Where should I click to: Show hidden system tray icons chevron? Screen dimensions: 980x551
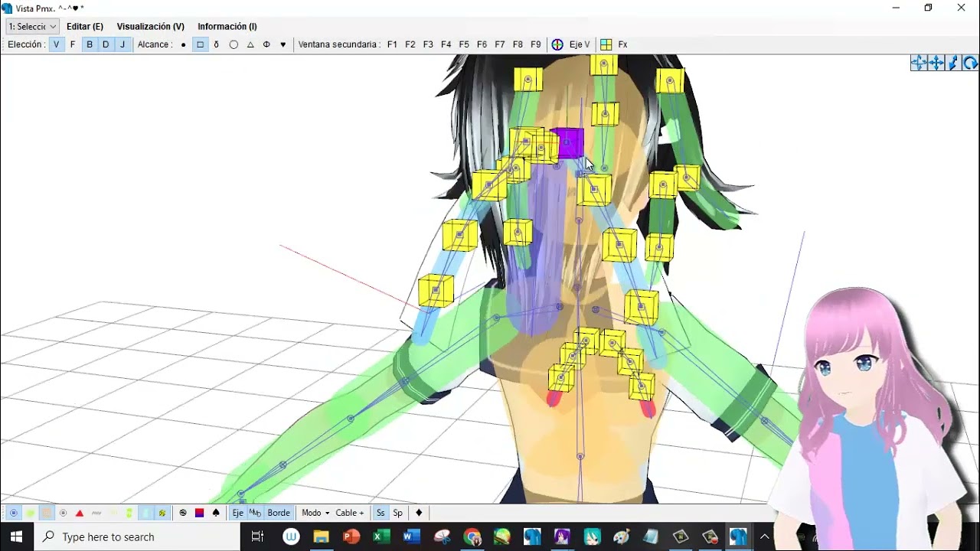pos(764,536)
